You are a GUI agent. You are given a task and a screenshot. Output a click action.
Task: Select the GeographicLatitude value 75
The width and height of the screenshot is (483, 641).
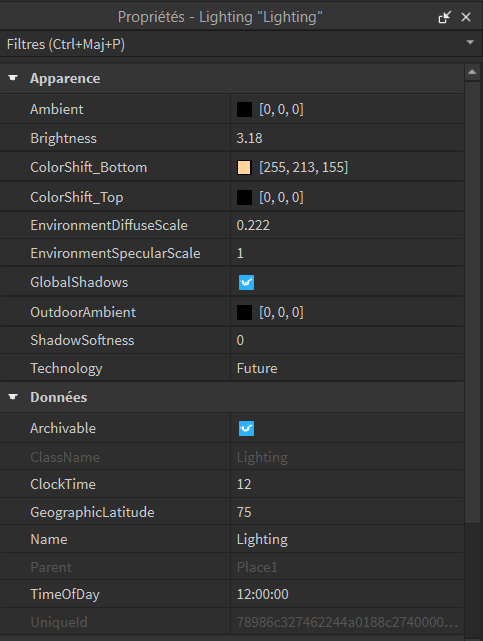point(347,512)
